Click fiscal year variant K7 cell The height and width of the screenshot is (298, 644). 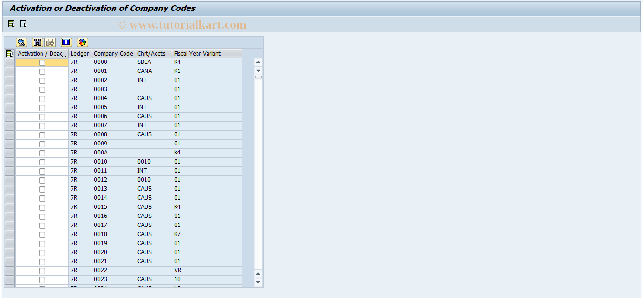pyautogui.click(x=207, y=235)
